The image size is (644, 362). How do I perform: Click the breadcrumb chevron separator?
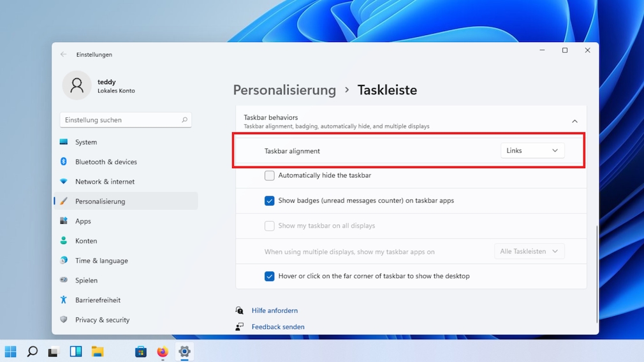click(347, 90)
